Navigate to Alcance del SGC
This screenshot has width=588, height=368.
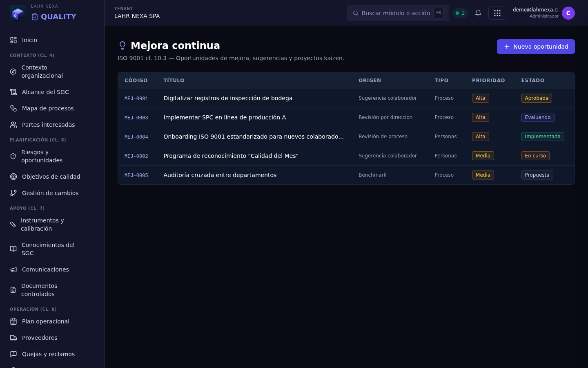[x=52, y=92]
